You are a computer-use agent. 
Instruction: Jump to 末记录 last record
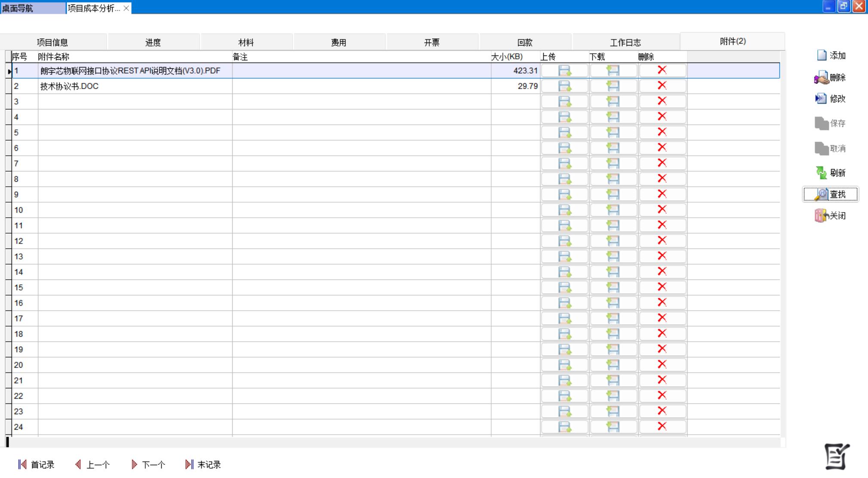(203, 465)
